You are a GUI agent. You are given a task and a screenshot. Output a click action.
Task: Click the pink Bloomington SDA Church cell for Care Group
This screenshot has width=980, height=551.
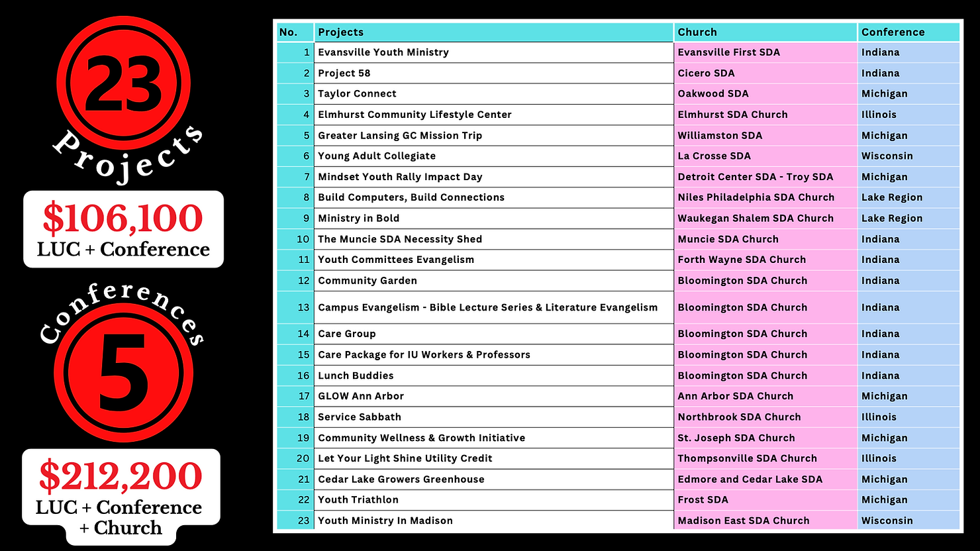[x=742, y=333]
